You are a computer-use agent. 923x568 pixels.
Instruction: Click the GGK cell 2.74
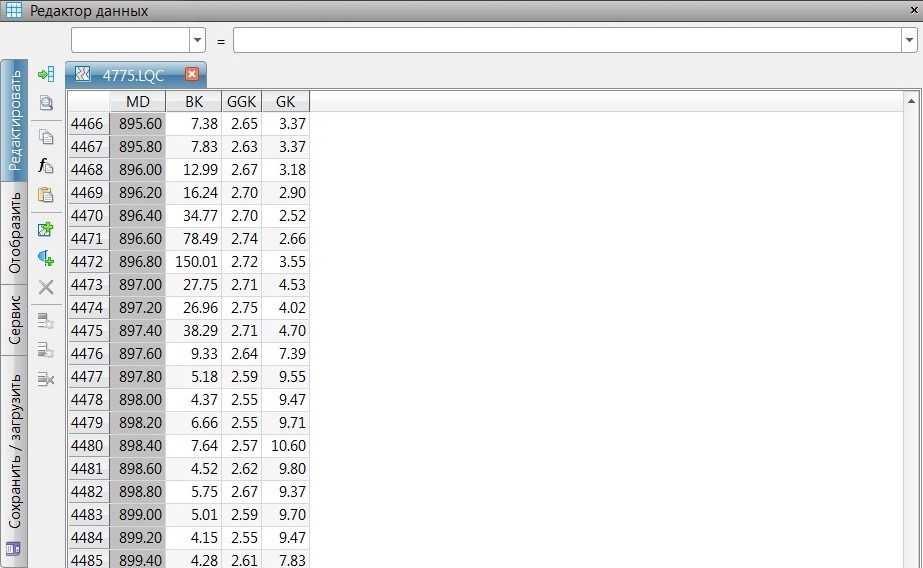pos(241,239)
